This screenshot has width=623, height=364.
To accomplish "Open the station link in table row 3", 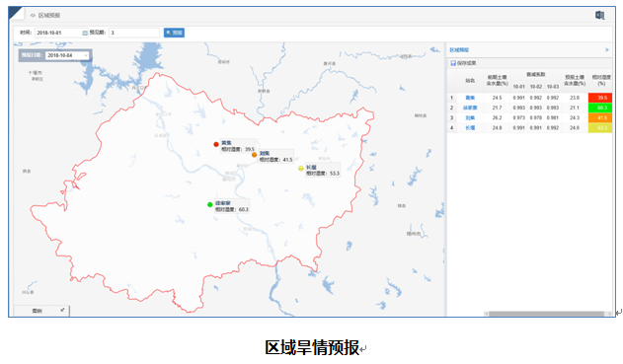I will click(470, 118).
